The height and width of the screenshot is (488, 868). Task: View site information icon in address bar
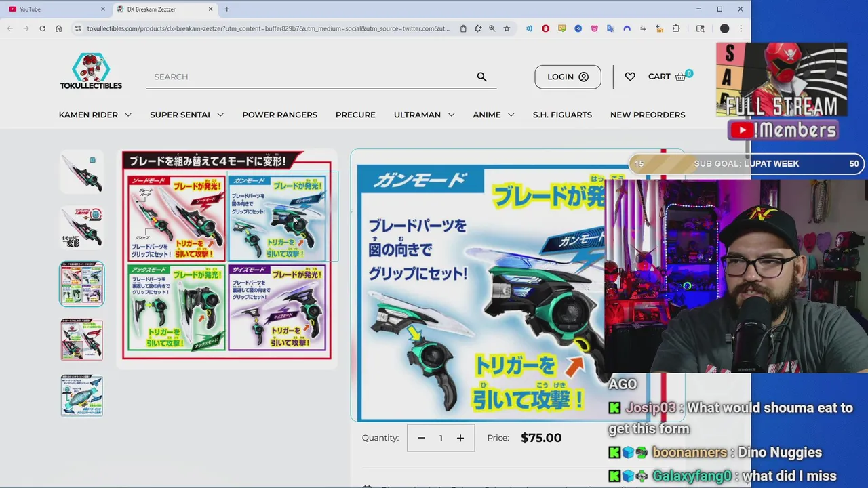78,28
